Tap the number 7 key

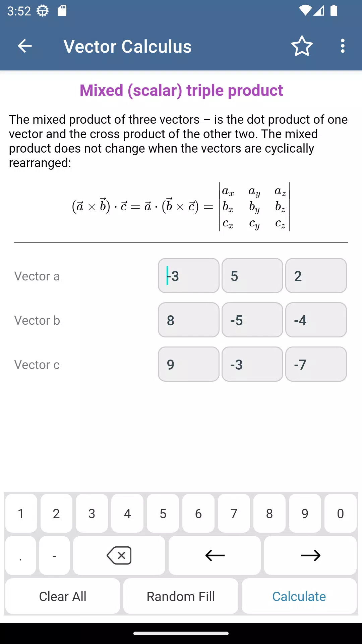234,513
